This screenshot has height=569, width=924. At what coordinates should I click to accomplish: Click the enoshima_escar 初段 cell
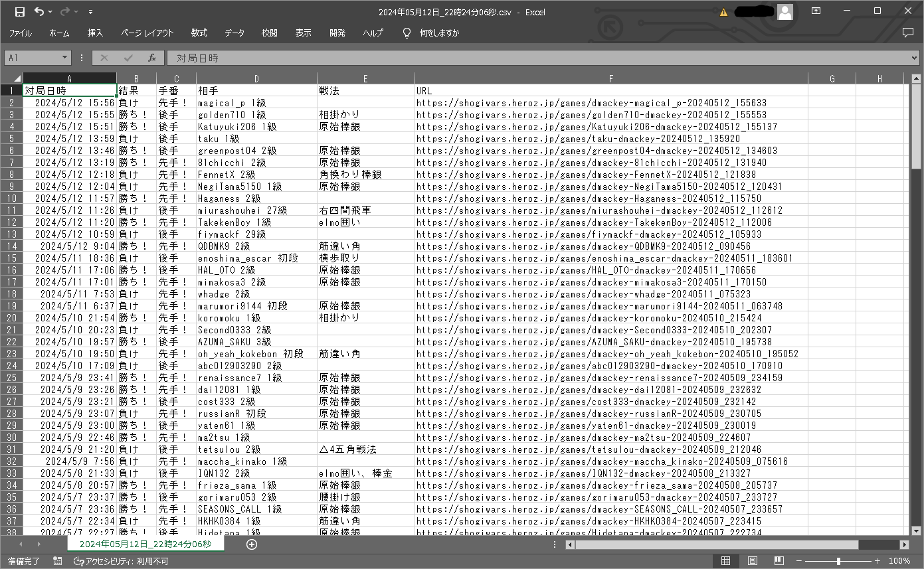(x=256, y=258)
